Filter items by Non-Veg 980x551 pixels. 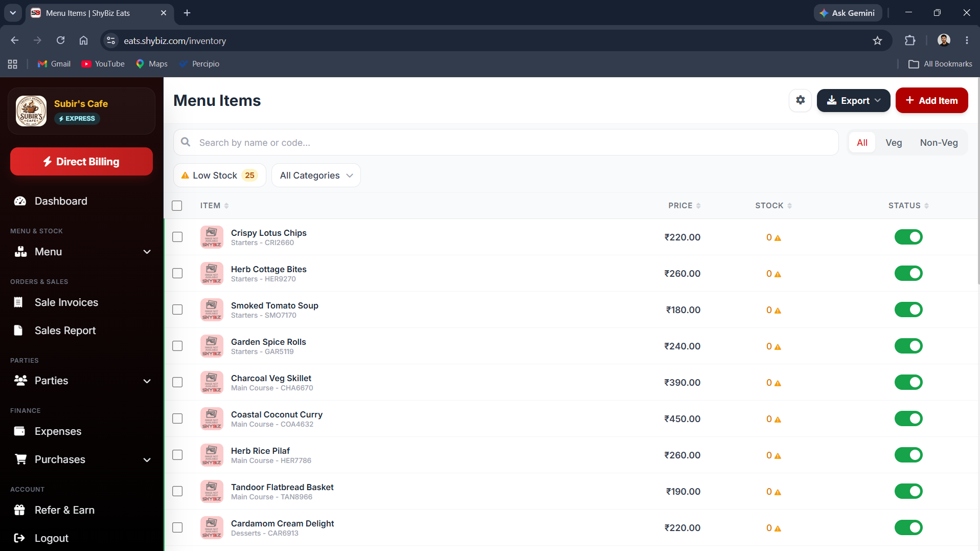(x=939, y=143)
